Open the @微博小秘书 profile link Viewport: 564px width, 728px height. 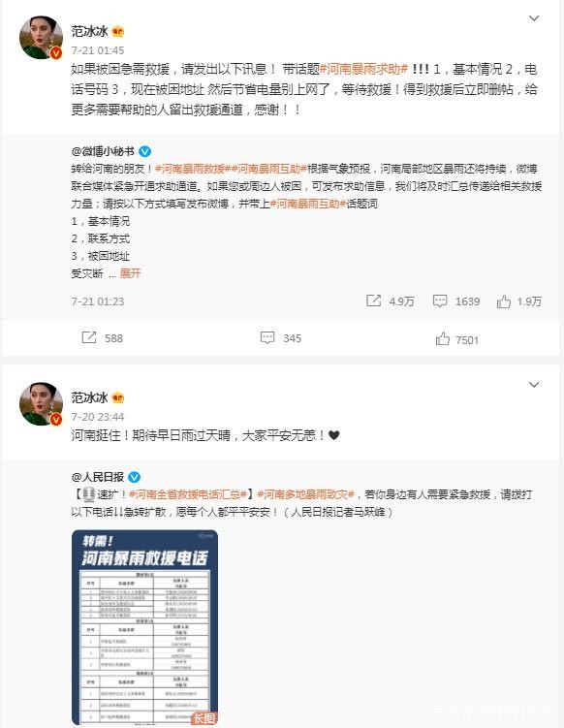tap(103, 151)
